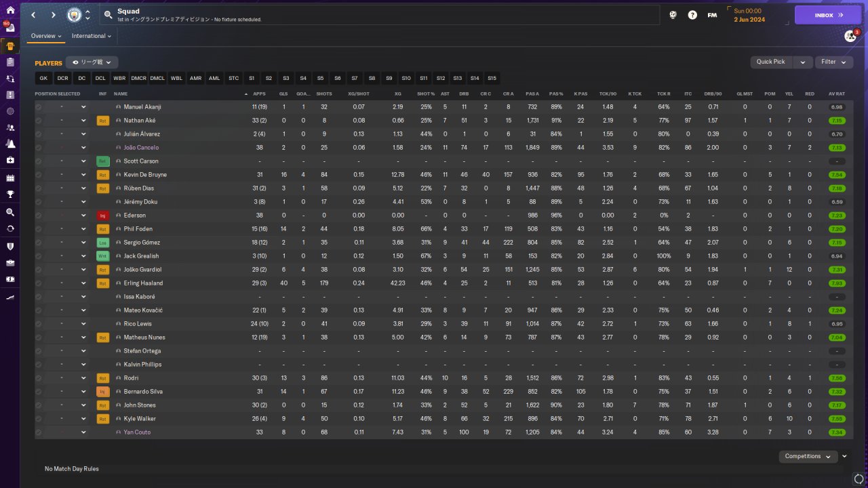
Task: Open the FM menu icon
Action: click(712, 15)
